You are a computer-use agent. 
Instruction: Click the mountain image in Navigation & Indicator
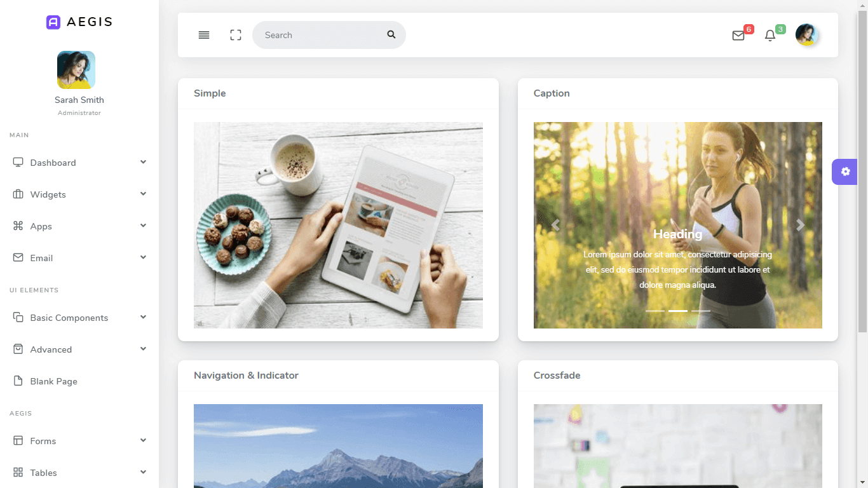tap(338, 446)
